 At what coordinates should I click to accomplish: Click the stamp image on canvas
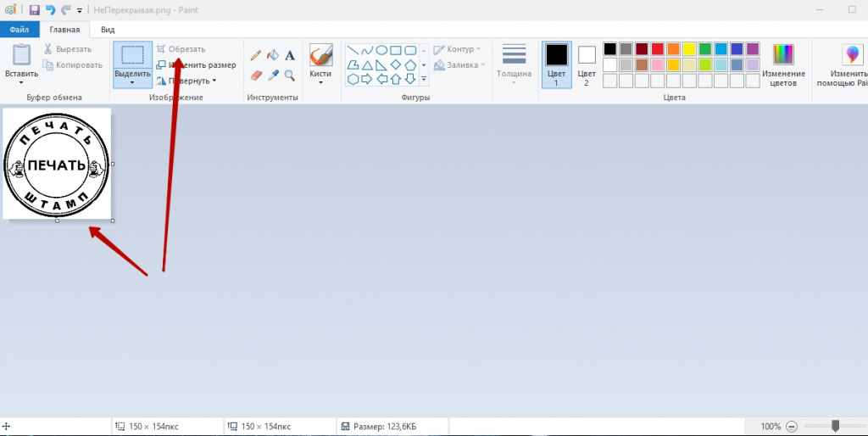coord(57,164)
